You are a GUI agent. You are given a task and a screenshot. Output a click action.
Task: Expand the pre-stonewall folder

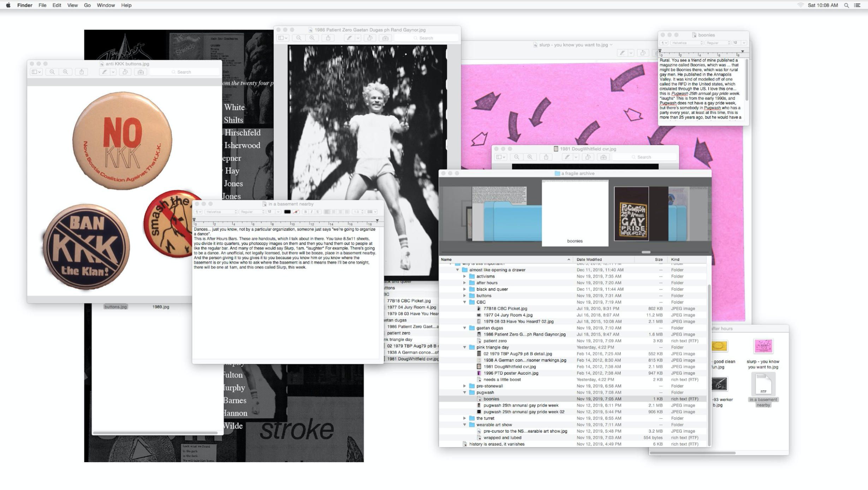pos(465,386)
